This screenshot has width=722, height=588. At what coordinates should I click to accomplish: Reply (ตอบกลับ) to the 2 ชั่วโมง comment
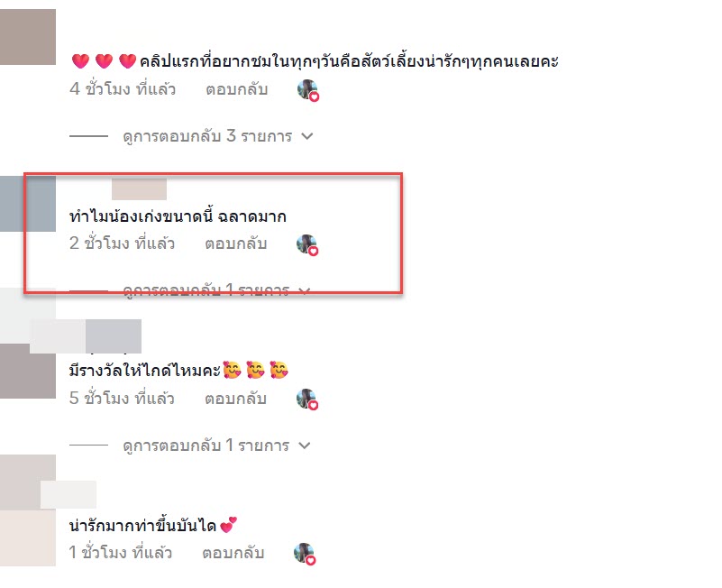click(236, 243)
